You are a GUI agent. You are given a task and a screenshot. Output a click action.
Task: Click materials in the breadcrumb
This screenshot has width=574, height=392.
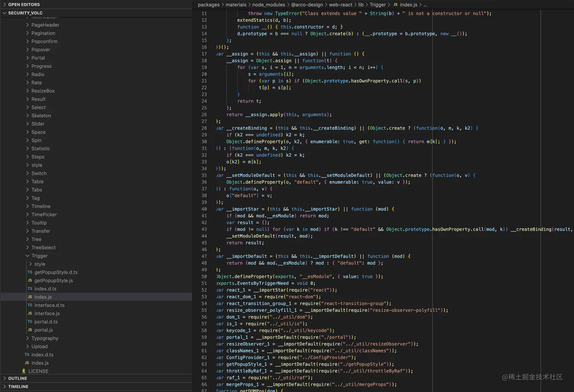pos(236,5)
